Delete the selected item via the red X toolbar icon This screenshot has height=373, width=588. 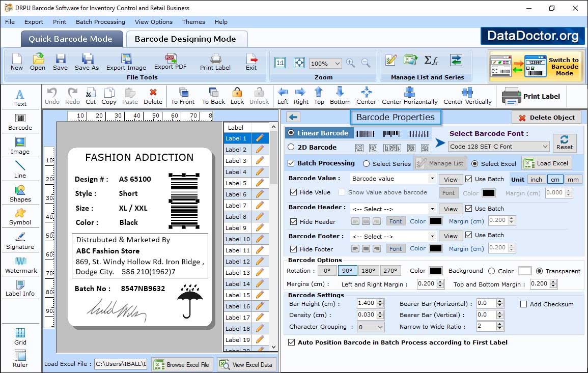[153, 96]
